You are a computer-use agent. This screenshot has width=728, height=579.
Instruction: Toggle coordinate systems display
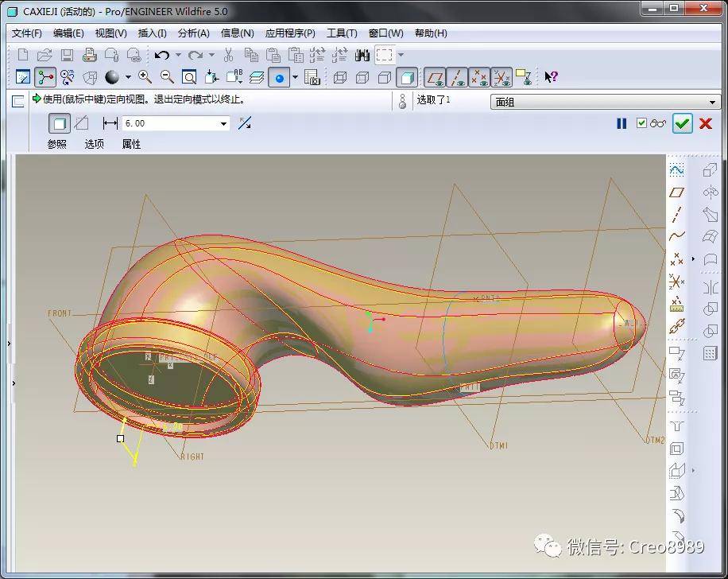tap(502, 77)
